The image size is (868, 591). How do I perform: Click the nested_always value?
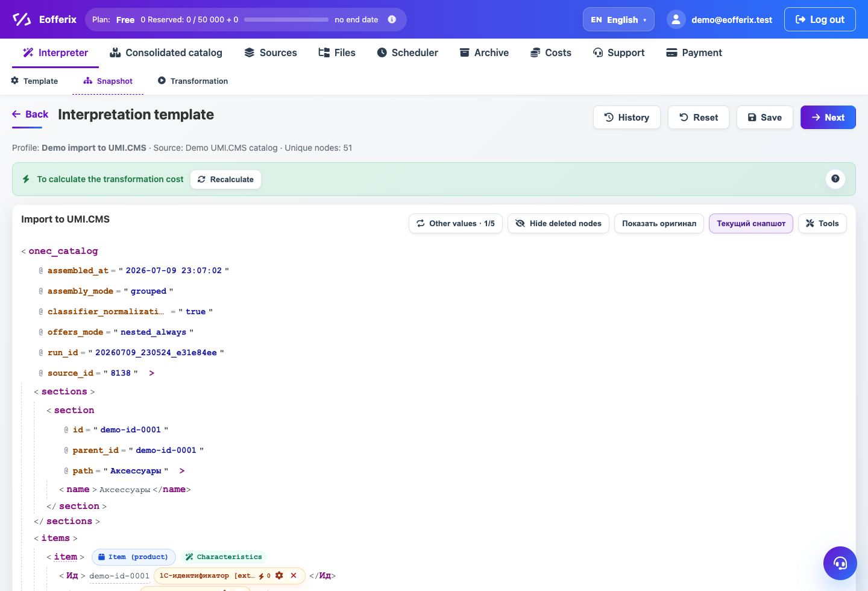tap(153, 332)
